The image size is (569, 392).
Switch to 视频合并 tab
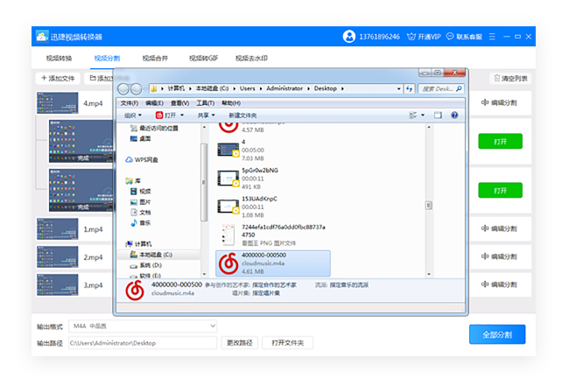pos(155,58)
